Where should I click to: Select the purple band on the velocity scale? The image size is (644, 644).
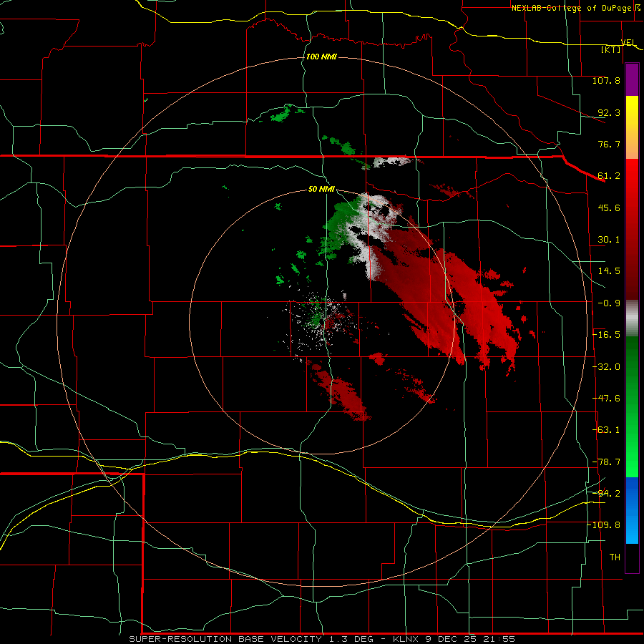pyautogui.click(x=632, y=79)
